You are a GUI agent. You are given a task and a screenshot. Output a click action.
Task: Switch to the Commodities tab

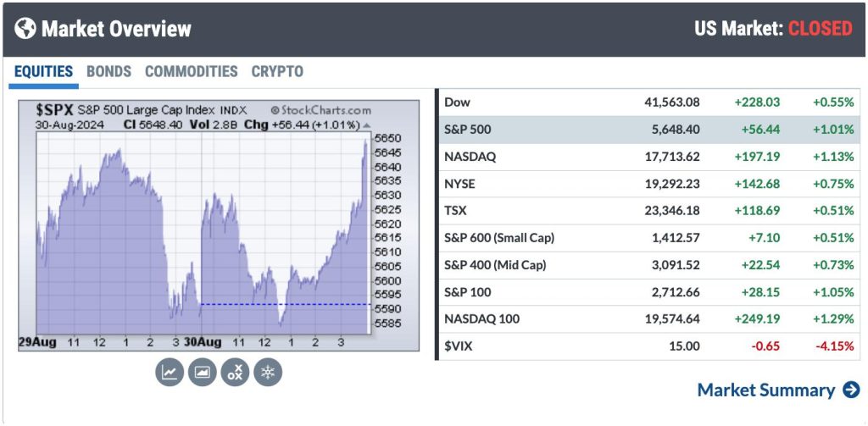tap(191, 72)
